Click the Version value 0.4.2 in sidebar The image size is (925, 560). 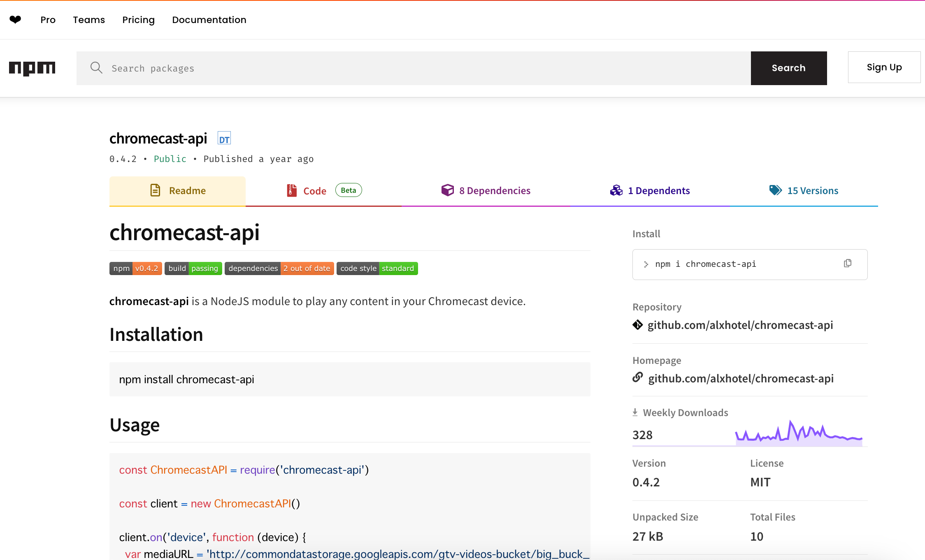coord(646,482)
